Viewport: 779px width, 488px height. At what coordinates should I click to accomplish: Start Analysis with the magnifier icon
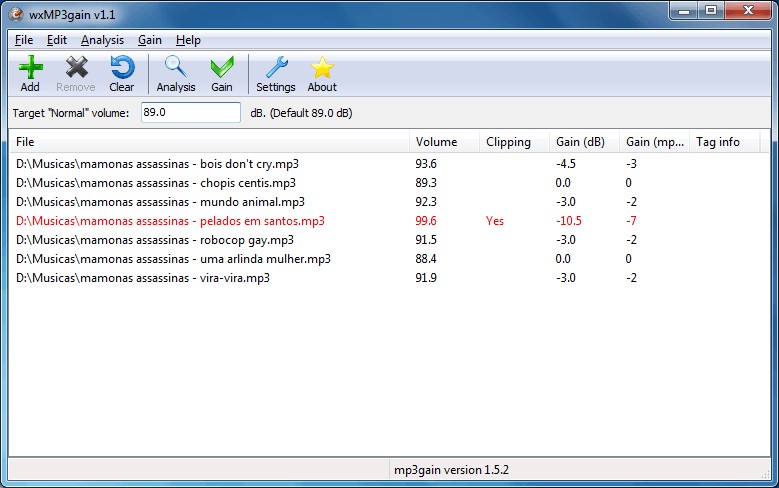click(176, 68)
